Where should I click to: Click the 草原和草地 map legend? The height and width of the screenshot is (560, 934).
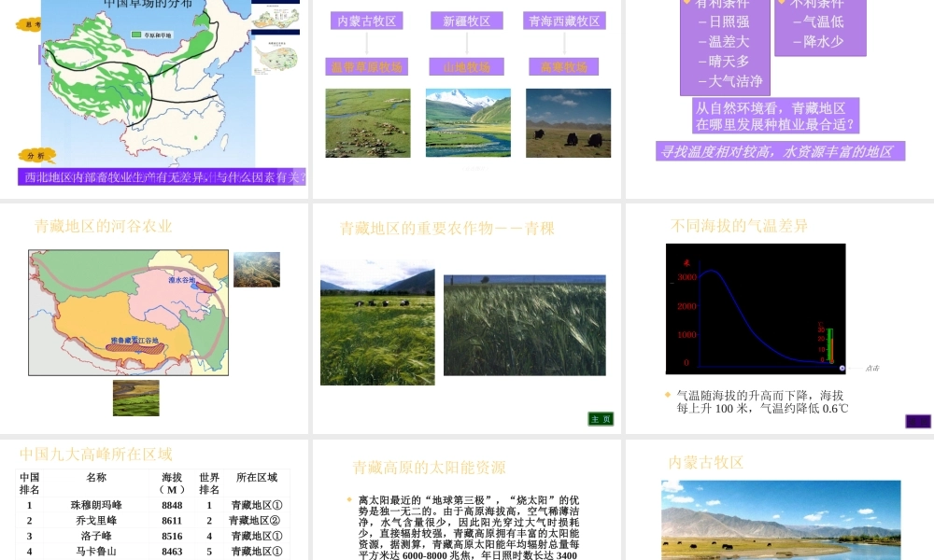(152, 35)
